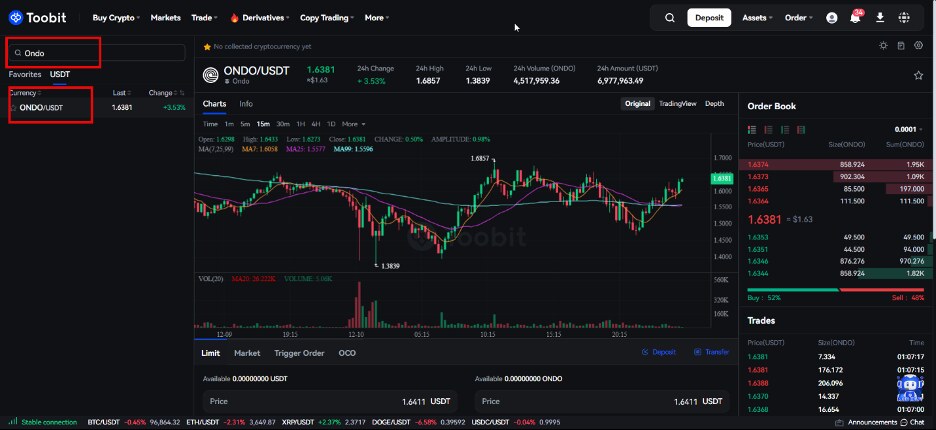The height and width of the screenshot is (430, 936).
Task: Add ONDO/USDT to favorites with star
Action: pyautogui.click(x=918, y=75)
